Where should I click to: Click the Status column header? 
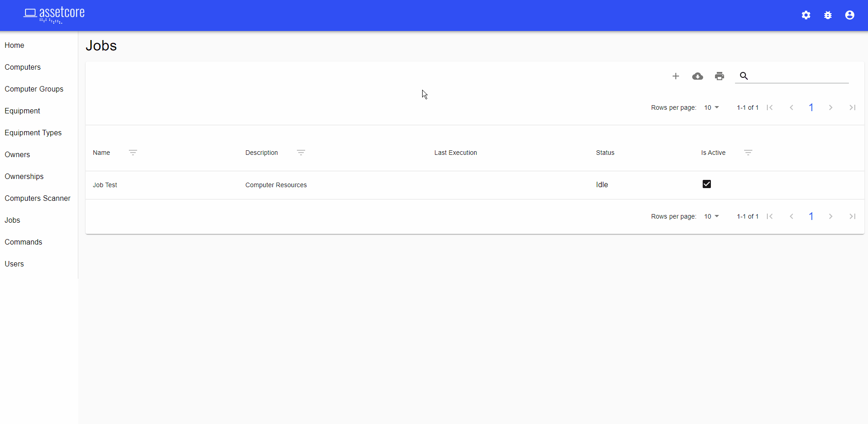[605, 153]
